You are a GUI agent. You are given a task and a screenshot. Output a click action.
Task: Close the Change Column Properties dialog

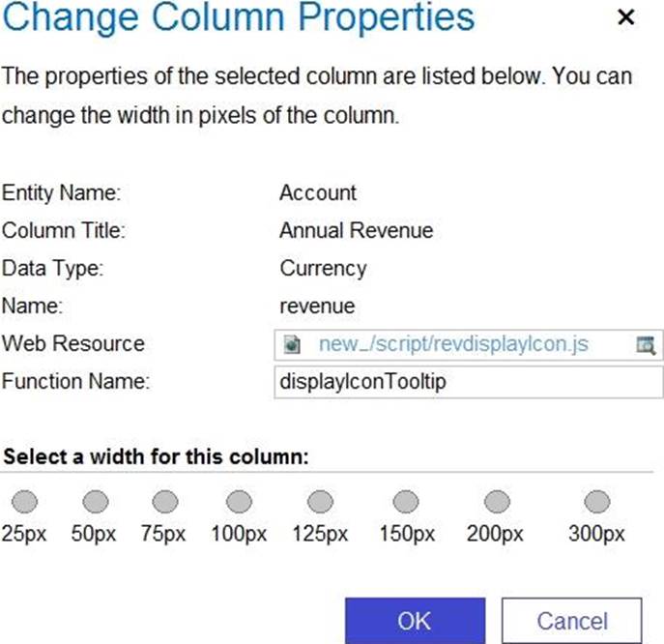tap(626, 18)
